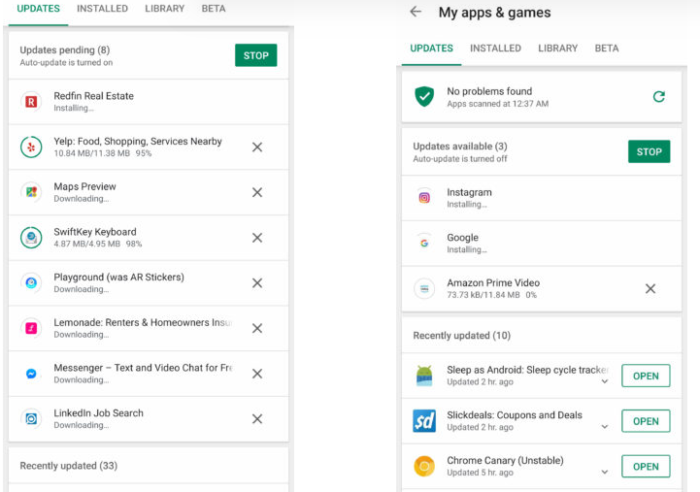Tap the No problems found text
This screenshot has width=700, height=492.
click(489, 91)
